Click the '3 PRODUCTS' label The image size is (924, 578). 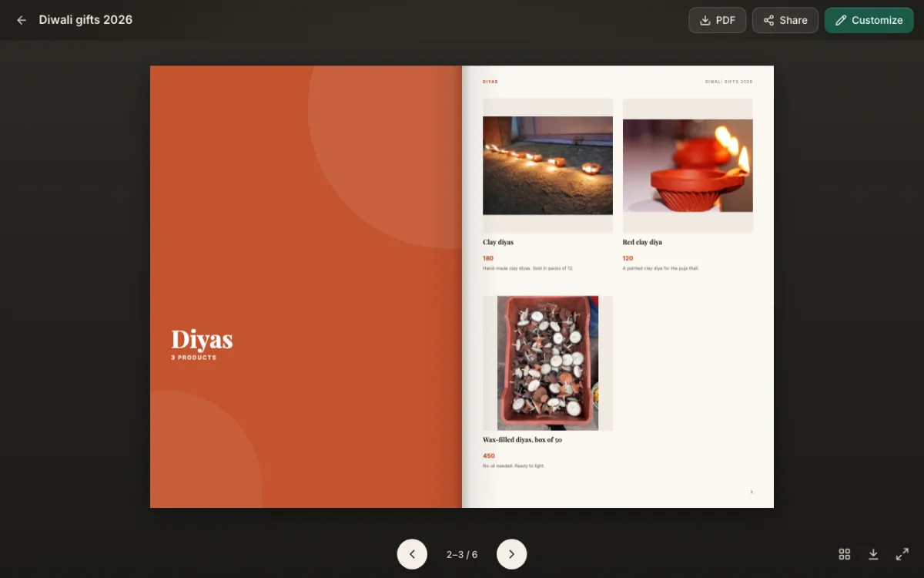click(194, 358)
